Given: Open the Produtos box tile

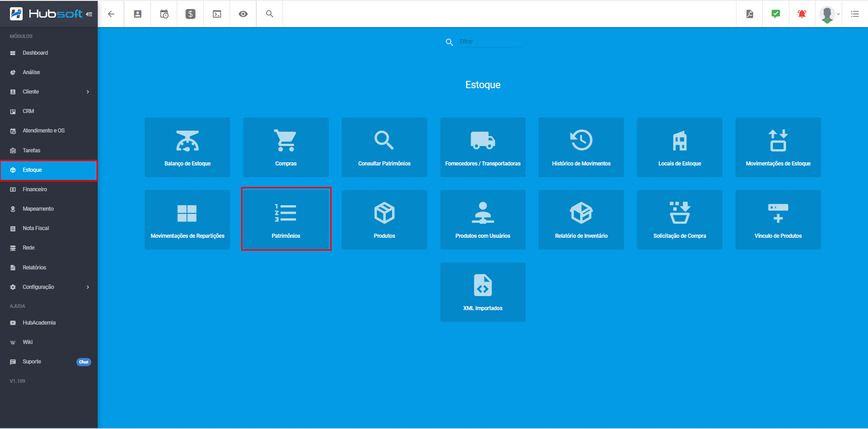Looking at the screenshot, I should (384, 220).
